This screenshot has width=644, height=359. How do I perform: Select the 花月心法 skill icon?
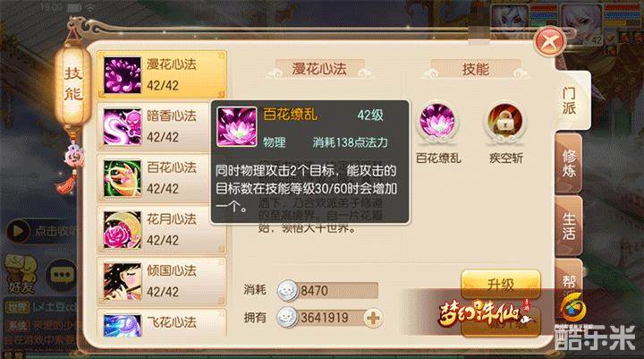(x=122, y=230)
